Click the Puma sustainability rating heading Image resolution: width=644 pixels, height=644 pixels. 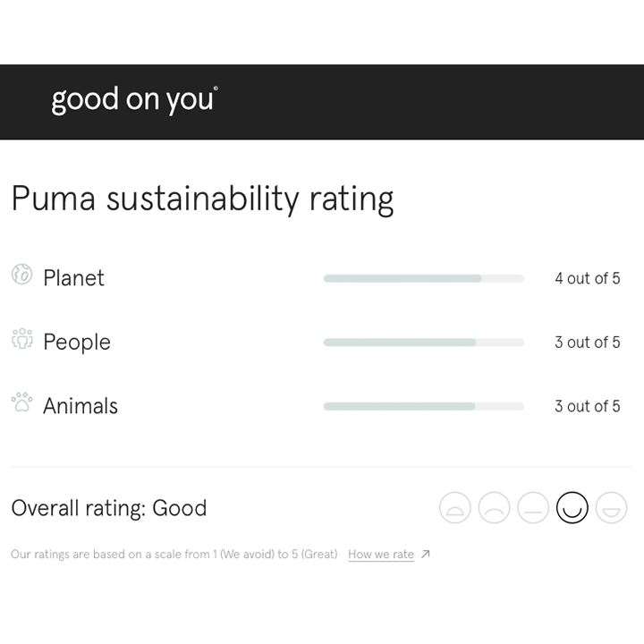202,199
